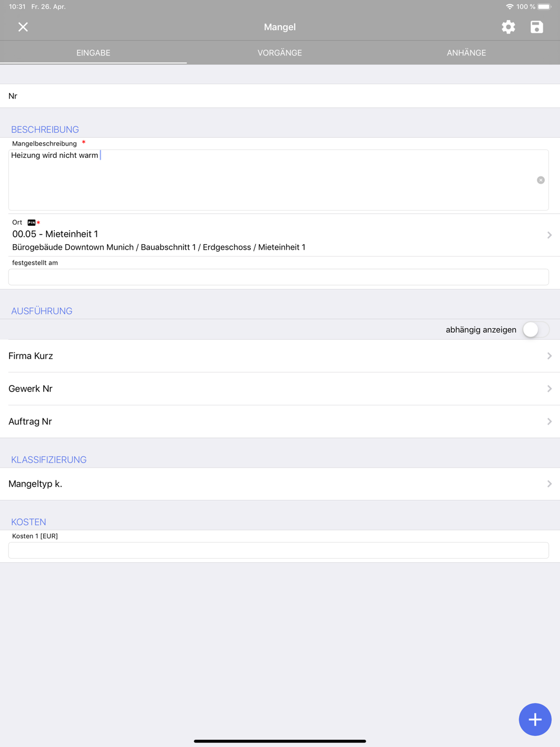
Task: Toggle the abhängig anzeigen switch
Action: [535, 330]
